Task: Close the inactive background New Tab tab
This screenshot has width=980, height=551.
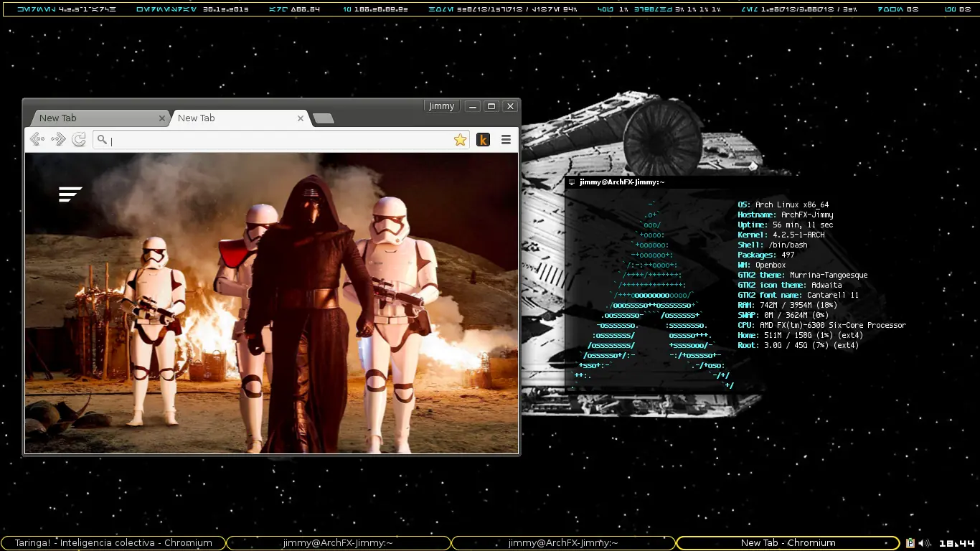Action: point(162,118)
